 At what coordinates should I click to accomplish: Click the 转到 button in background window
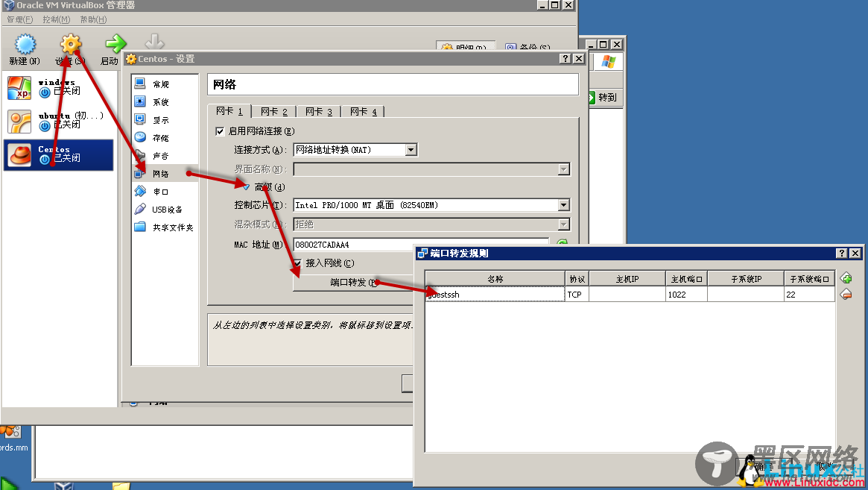(x=606, y=98)
